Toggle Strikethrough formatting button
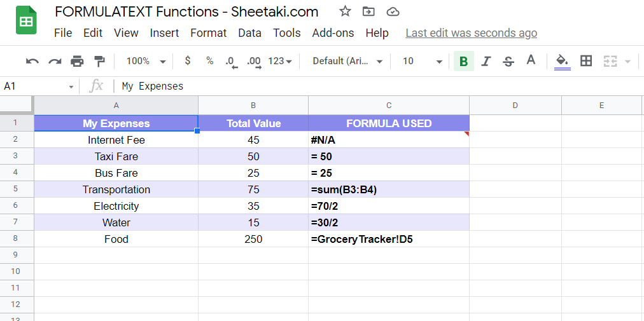 (508, 61)
